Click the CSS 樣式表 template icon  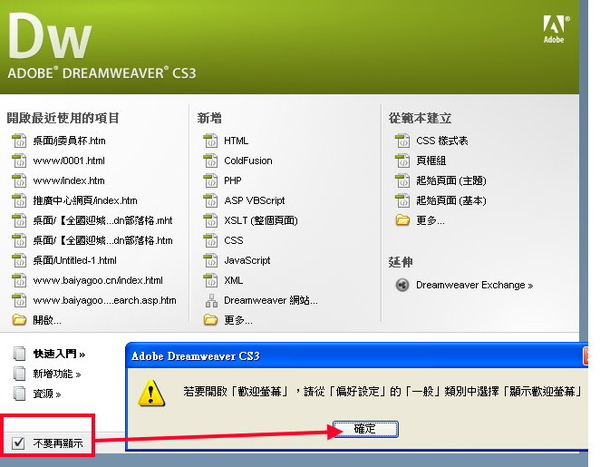[402, 141]
